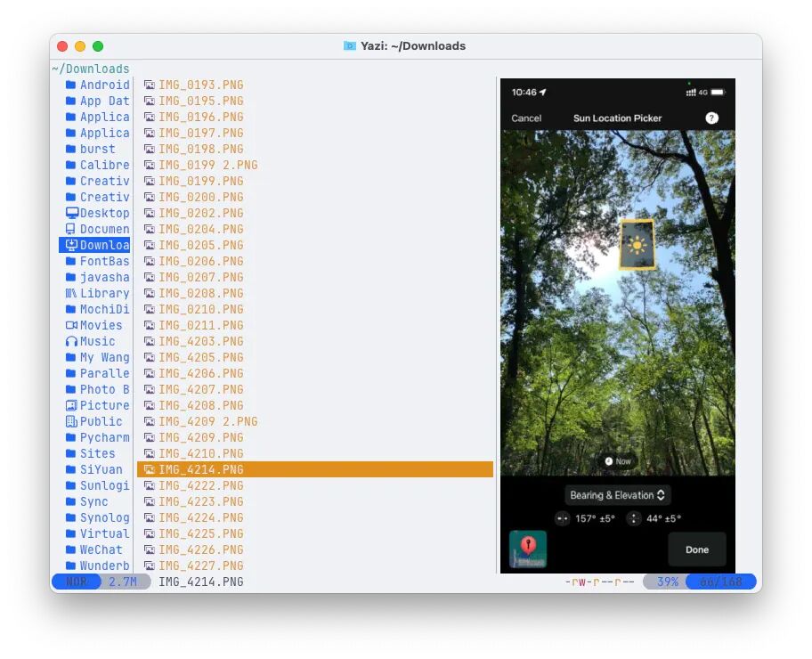Click the image icon beside IMG_4227.PNG
The height and width of the screenshot is (659, 812).
coord(150,565)
